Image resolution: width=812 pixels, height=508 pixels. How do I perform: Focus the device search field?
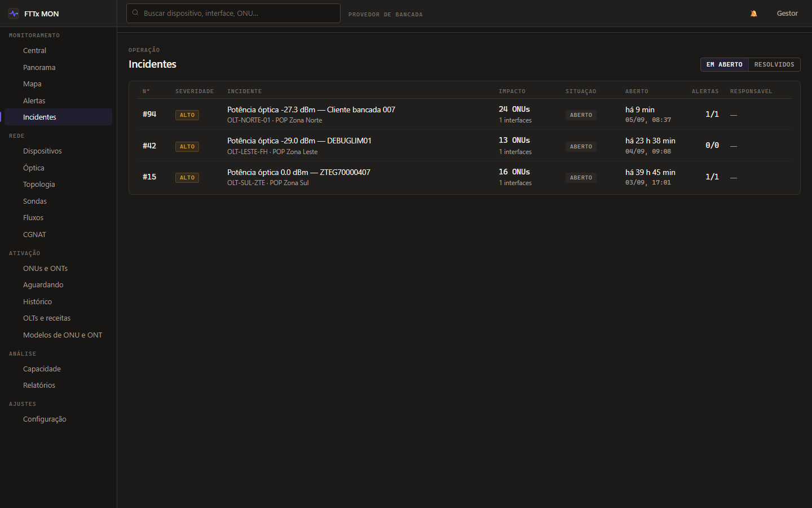[x=233, y=14]
